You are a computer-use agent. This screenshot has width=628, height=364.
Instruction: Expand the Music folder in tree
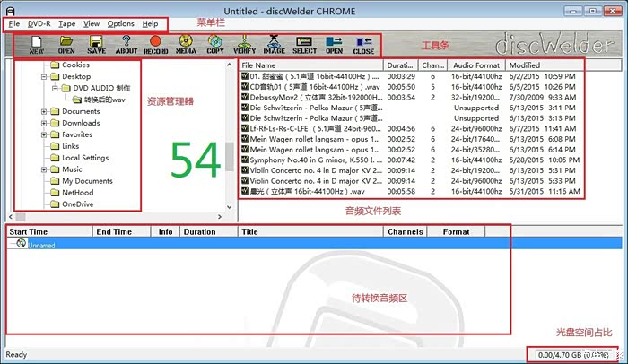(x=43, y=169)
